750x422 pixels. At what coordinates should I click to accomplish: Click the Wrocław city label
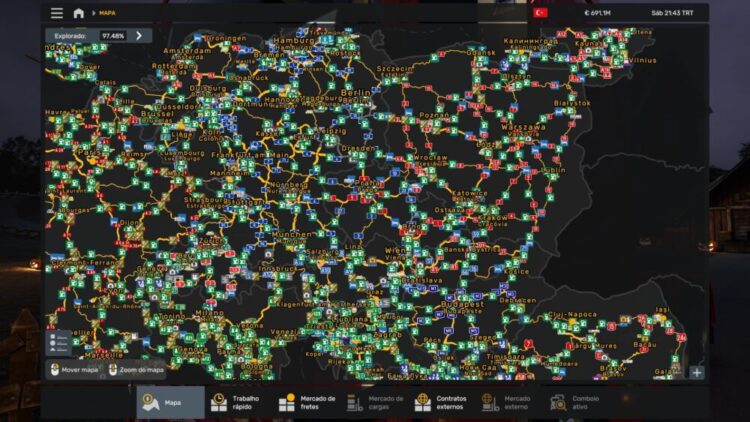pos(430,157)
